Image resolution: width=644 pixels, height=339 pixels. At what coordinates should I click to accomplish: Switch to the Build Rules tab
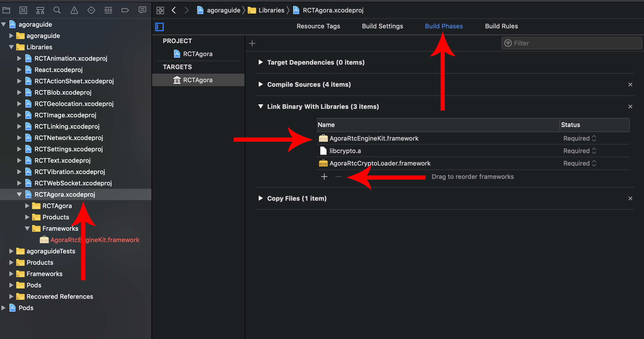(x=502, y=26)
